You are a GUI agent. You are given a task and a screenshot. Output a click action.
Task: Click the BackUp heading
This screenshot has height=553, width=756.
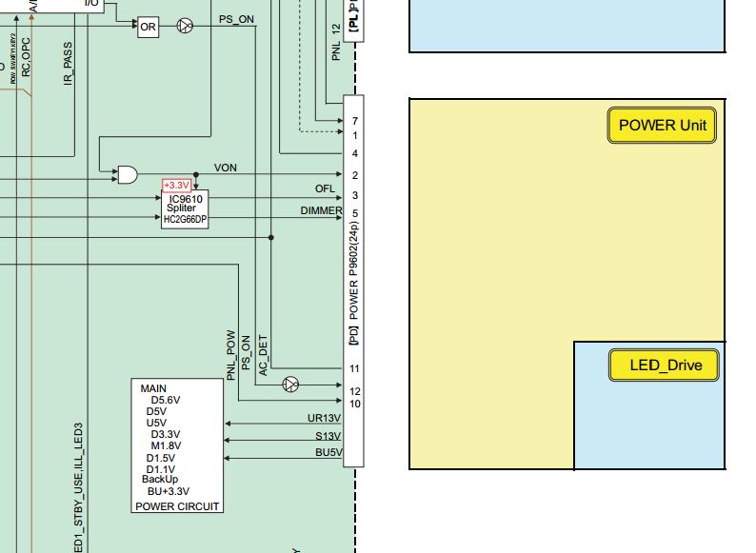click(x=160, y=479)
